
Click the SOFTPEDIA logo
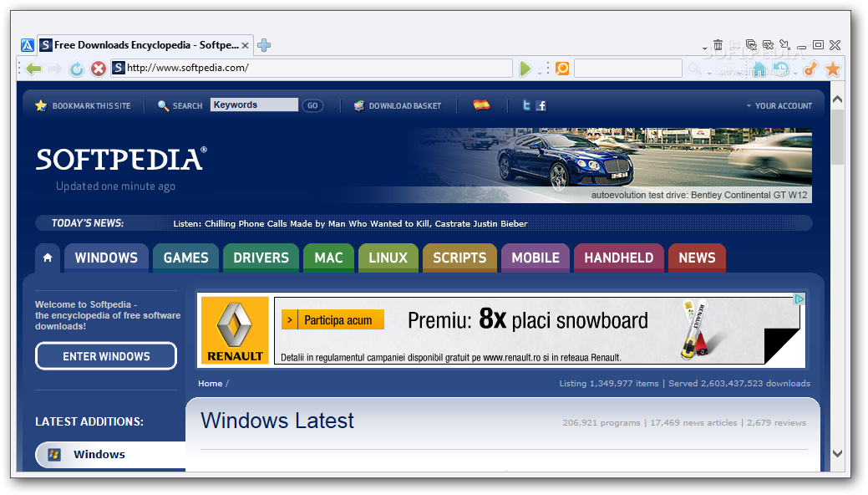tap(121, 159)
